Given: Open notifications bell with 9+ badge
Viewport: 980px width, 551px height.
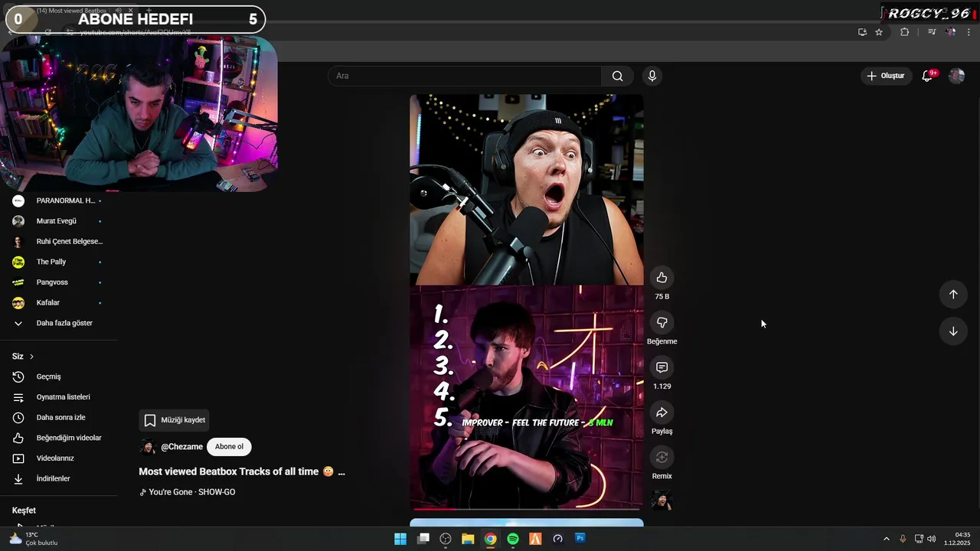Looking at the screenshot, I should click(928, 76).
